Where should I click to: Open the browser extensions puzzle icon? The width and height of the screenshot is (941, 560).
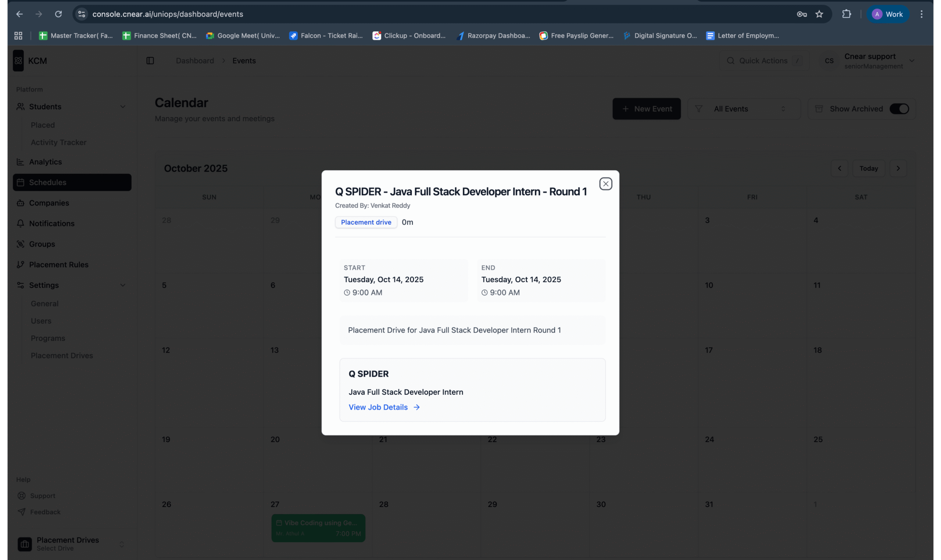(846, 14)
